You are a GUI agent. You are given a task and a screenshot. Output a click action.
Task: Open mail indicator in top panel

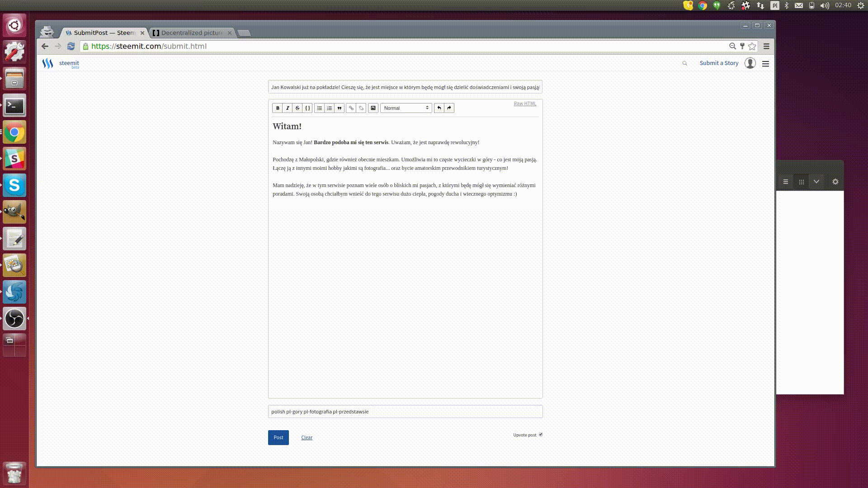[799, 5]
